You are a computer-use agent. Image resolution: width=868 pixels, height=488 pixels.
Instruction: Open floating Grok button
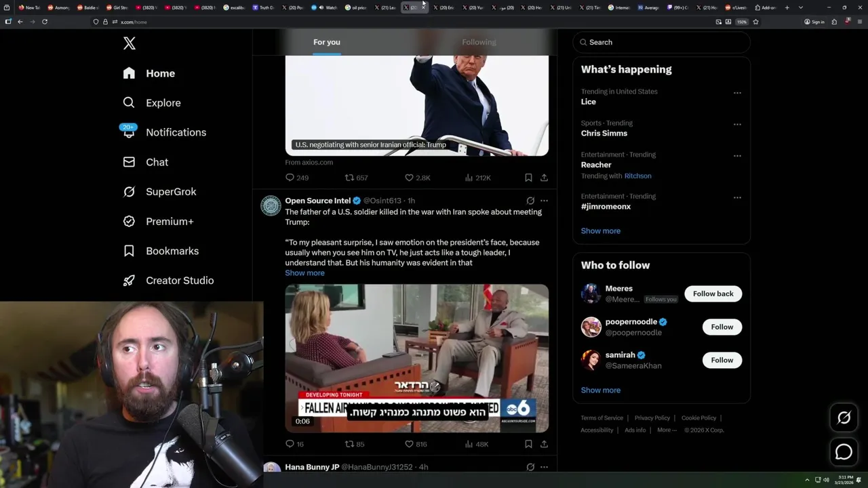point(844,418)
